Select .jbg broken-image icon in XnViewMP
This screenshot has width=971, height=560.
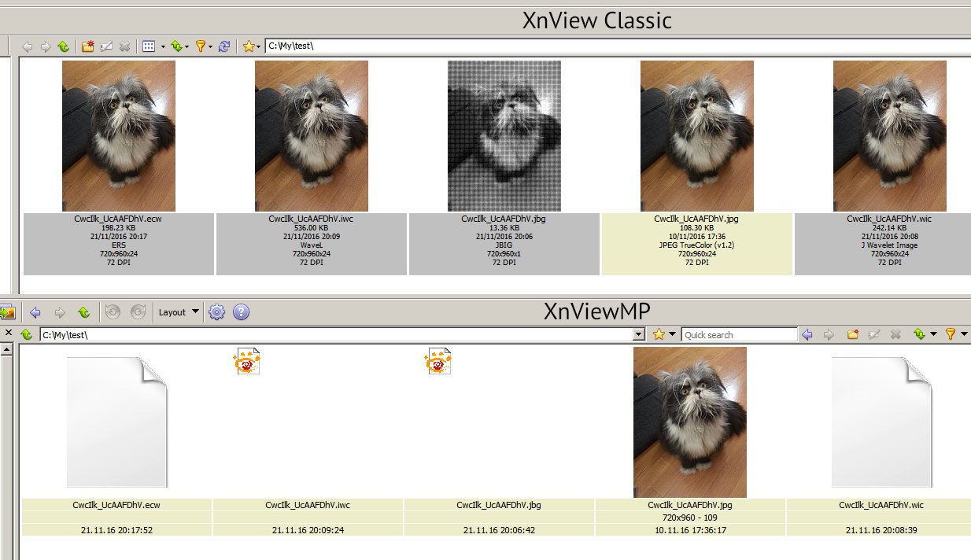(438, 361)
